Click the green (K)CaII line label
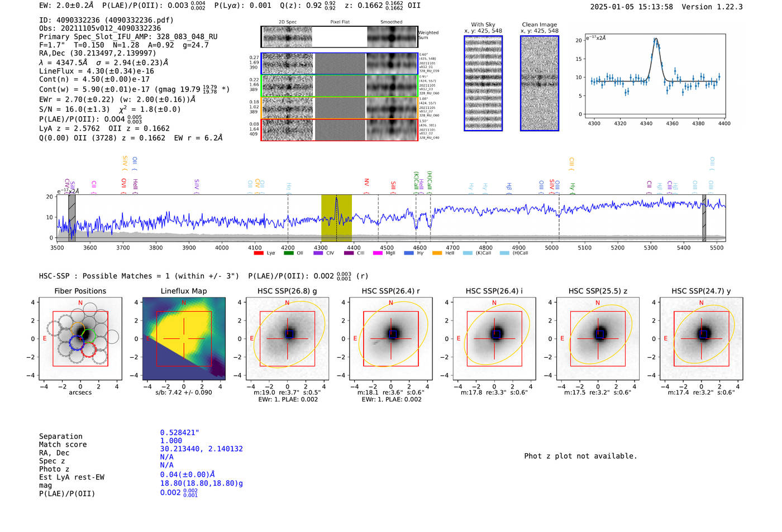782x532 pixels. [416, 181]
